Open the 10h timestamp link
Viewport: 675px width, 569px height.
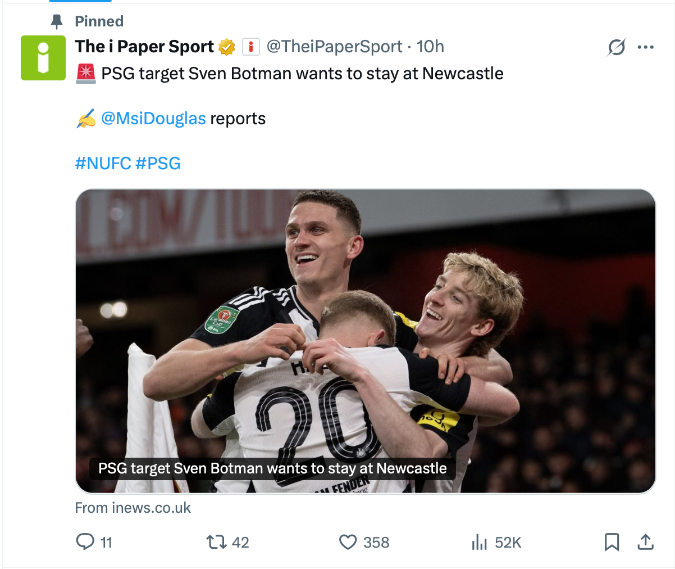pos(430,47)
